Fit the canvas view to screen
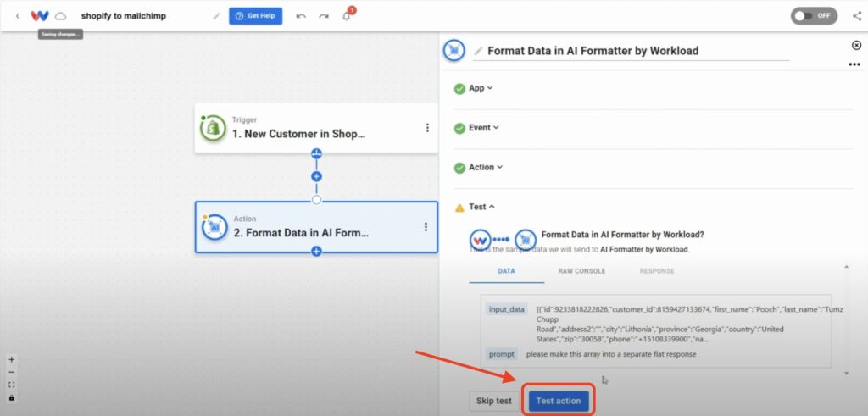This screenshot has height=416, width=868. (12, 385)
